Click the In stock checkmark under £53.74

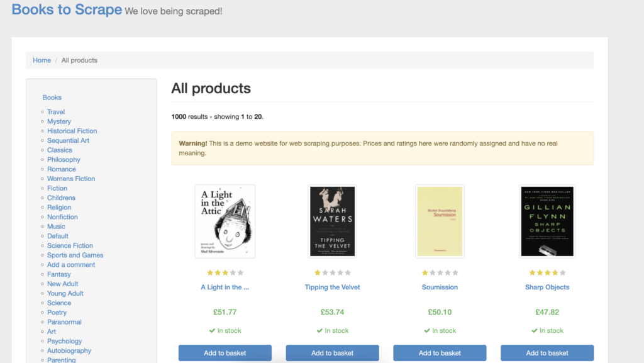point(319,330)
